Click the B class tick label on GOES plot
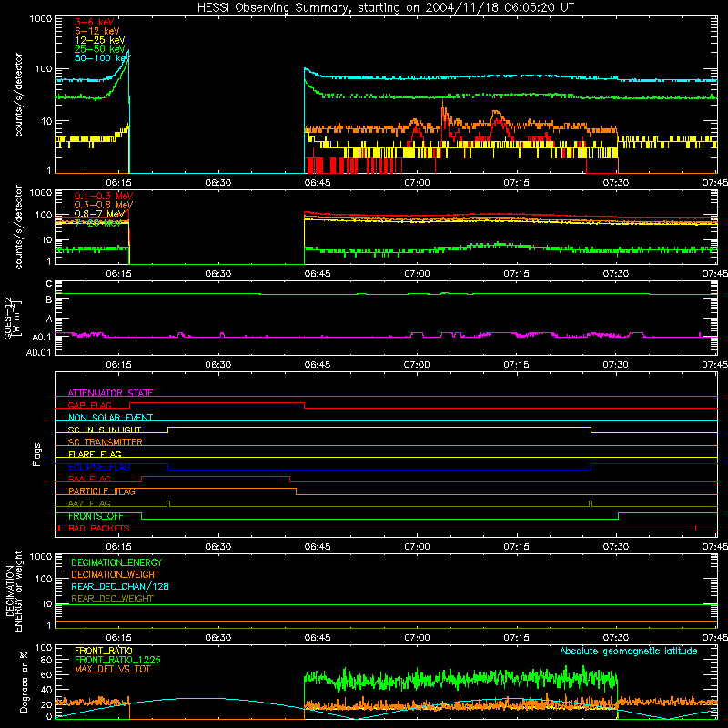 (x=49, y=300)
